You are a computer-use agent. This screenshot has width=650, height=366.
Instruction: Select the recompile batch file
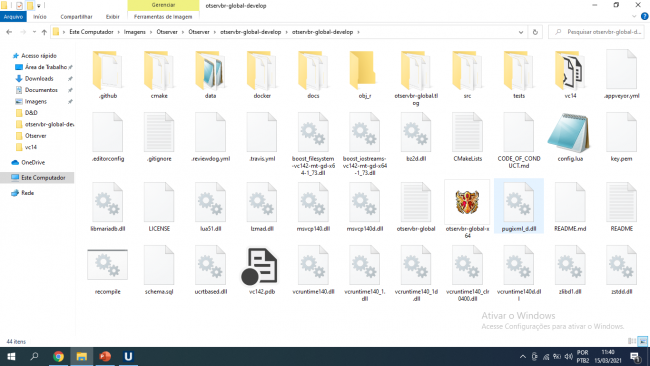pyautogui.click(x=108, y=271)
